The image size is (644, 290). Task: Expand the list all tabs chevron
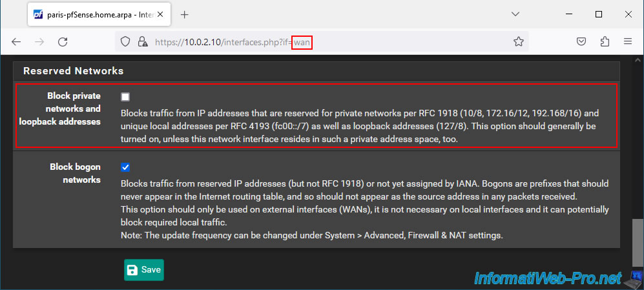click(x=515, y=14)
